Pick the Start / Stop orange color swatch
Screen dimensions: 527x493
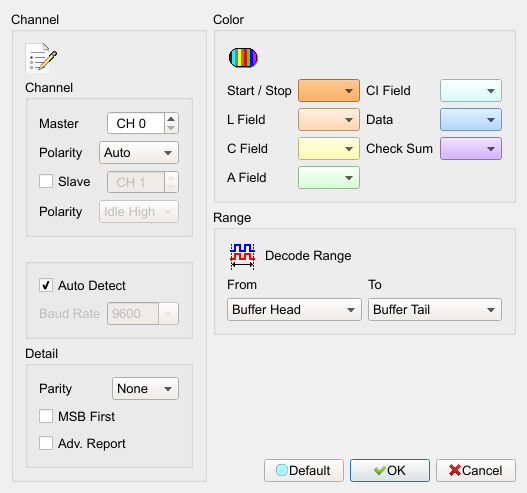pos(329,90)
